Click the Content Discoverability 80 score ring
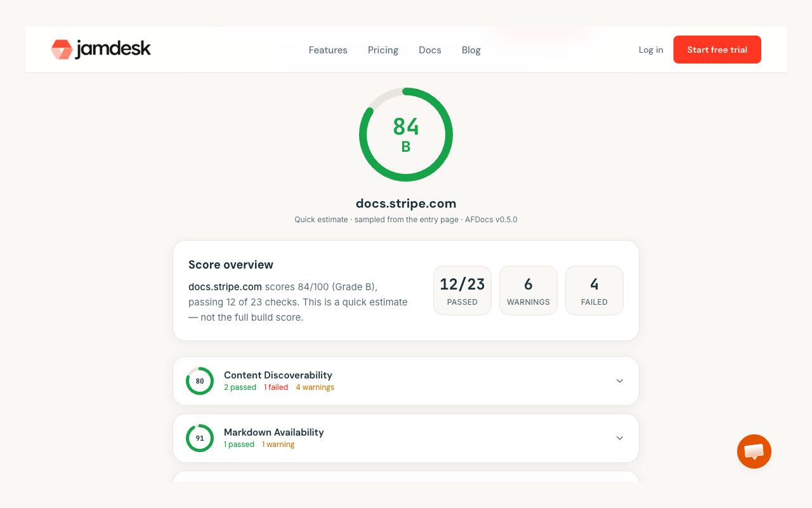The width and height of the screenshot is (812, 508). point(200,381)
